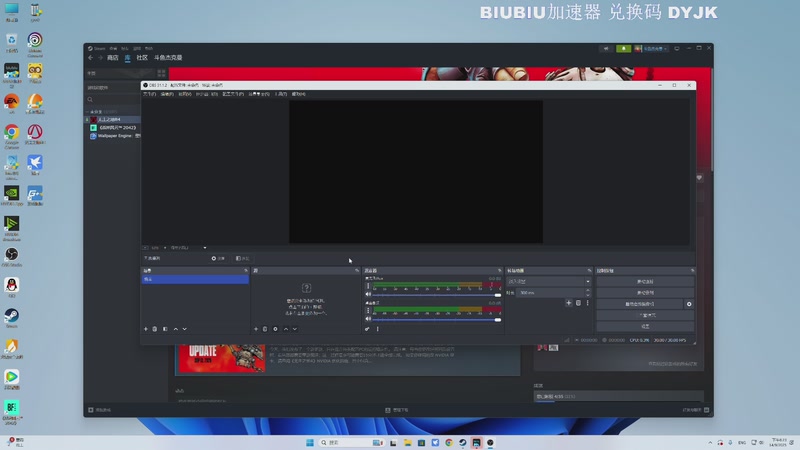The width and height of the screenshot is (800, 450).
Task: Click Start Virtual Camera button
Action: click(640, 304)
